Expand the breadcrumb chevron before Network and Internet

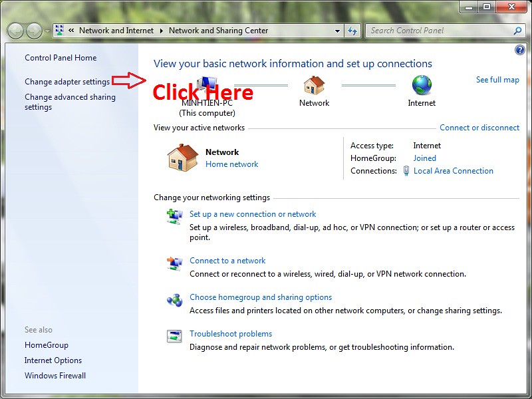point(70,31)
